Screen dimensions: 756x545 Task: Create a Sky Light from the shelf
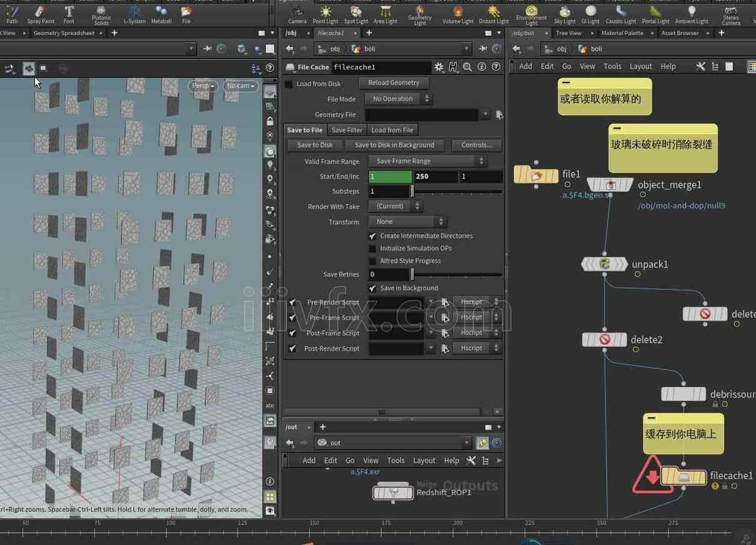coord(565,14)
